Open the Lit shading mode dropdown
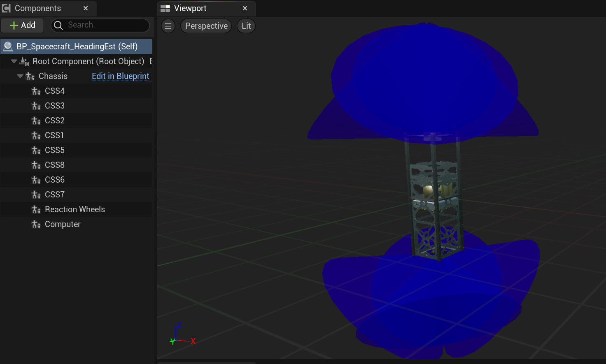 [246, 26]
